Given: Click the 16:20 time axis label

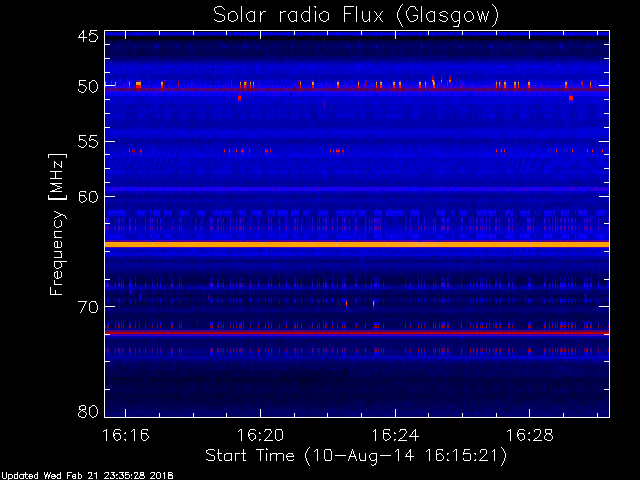Looking at the screenshot, I should [260, 435].
